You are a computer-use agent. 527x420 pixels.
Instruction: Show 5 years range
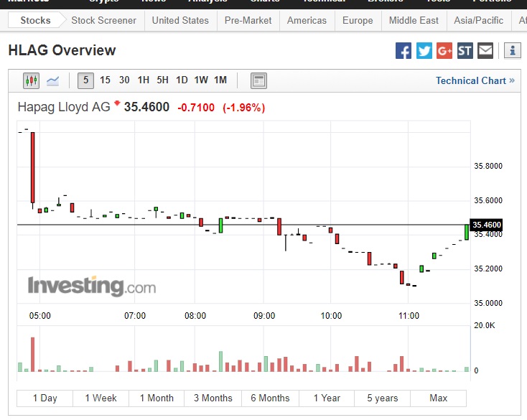coord(383,398)
